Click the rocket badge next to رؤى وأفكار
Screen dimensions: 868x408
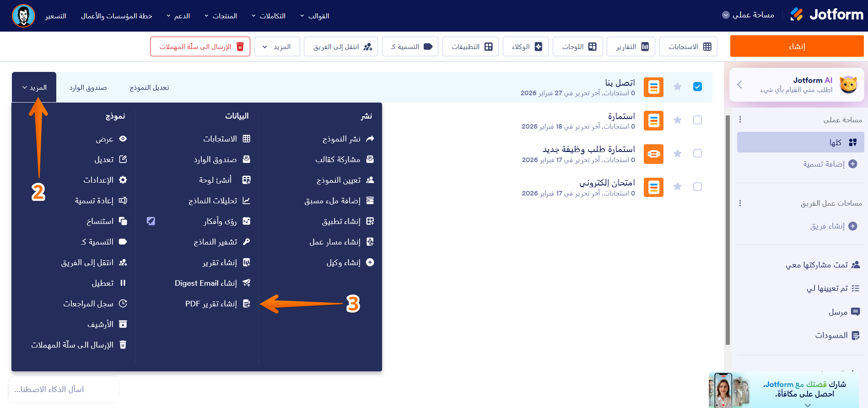[x=151, y=221]
